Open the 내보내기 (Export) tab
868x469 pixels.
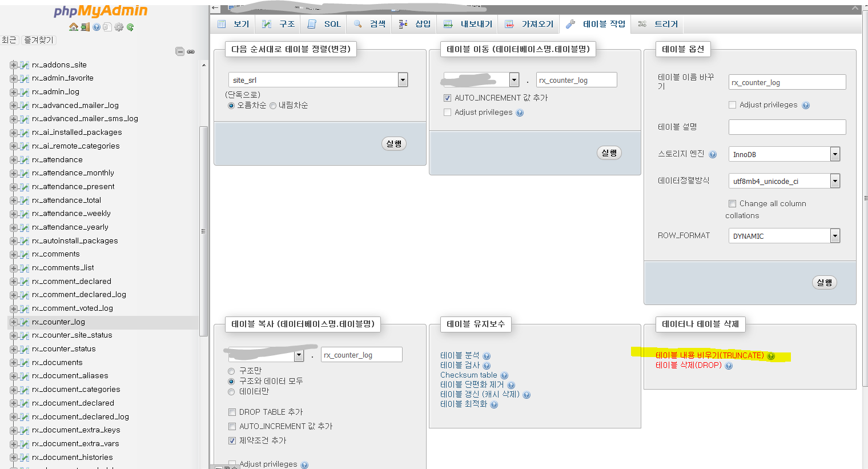(468, 24)
